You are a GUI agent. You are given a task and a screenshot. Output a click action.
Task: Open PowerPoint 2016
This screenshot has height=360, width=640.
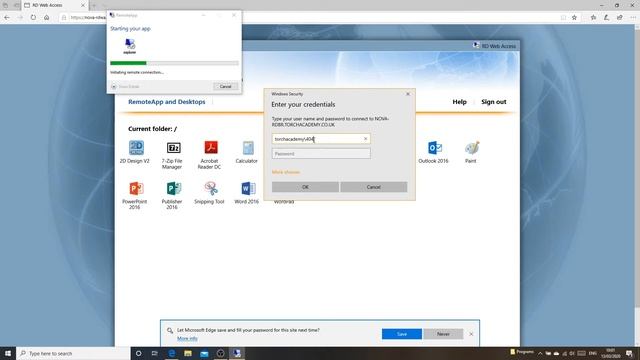[x=135, y=195]
